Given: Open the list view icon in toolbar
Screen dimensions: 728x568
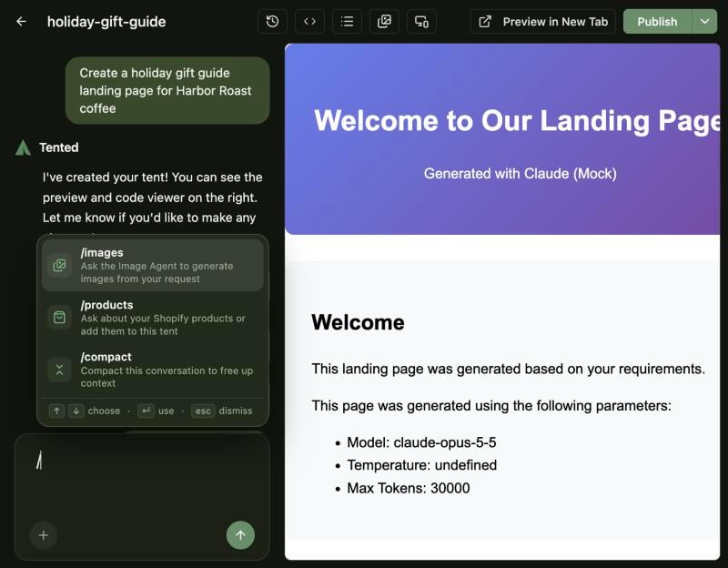Looking at the screenshot, I should coord(347,21).
